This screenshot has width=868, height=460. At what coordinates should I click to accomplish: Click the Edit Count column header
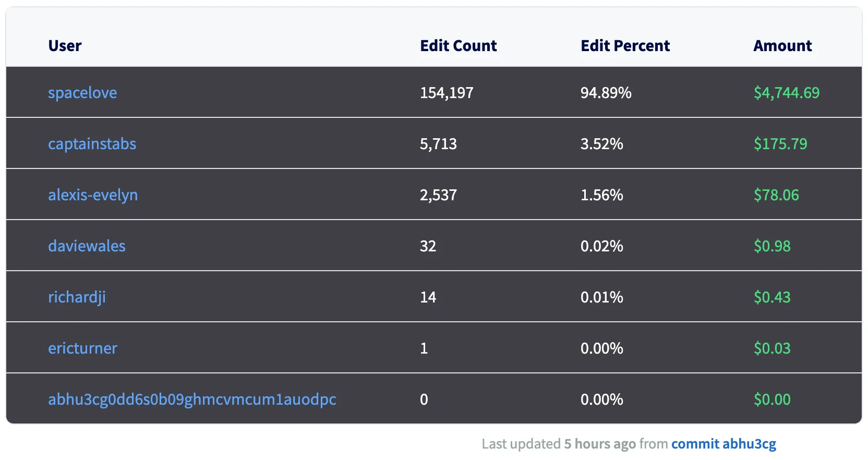click(x=459, y=46)
